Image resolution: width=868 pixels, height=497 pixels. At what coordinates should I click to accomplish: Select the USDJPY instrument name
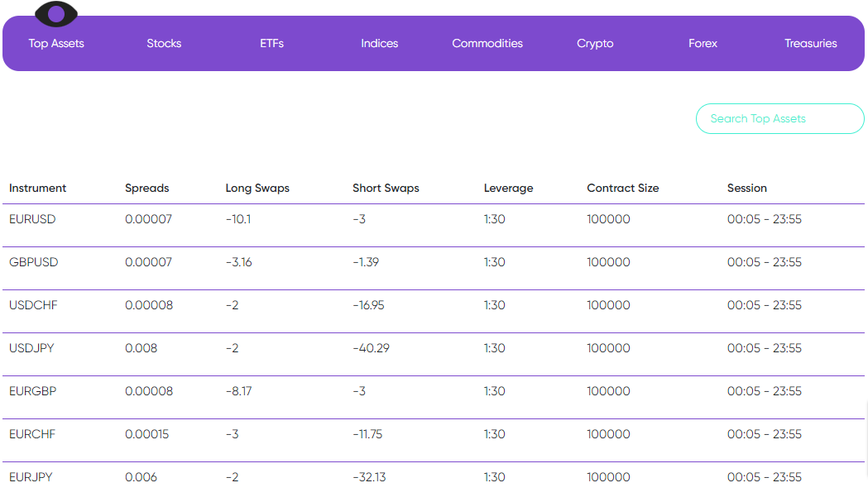pos(31,349)
